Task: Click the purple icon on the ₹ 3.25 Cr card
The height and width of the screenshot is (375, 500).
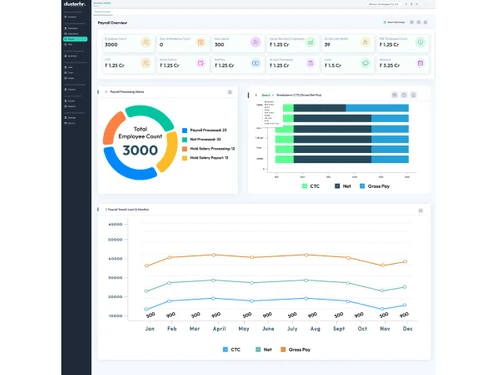Action: click(x=420, y=63)
